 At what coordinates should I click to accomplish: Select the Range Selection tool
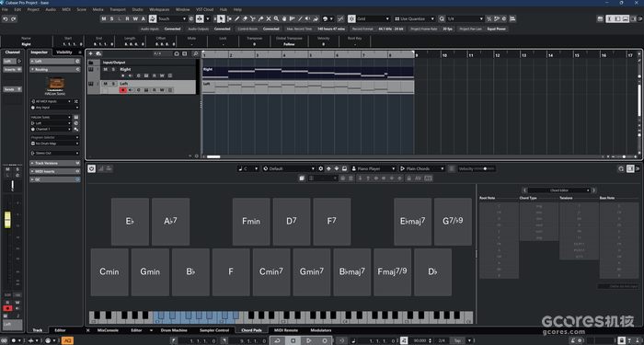click(229, 19)
